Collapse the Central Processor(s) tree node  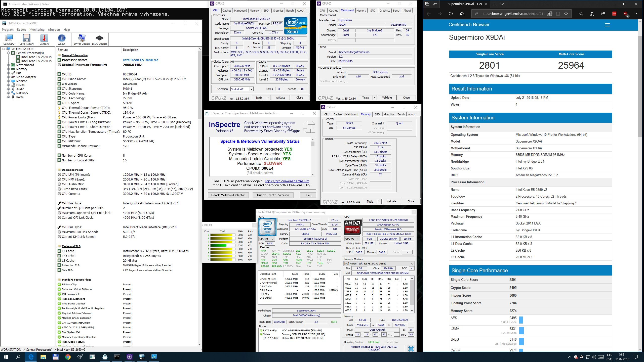coord(9,53)
